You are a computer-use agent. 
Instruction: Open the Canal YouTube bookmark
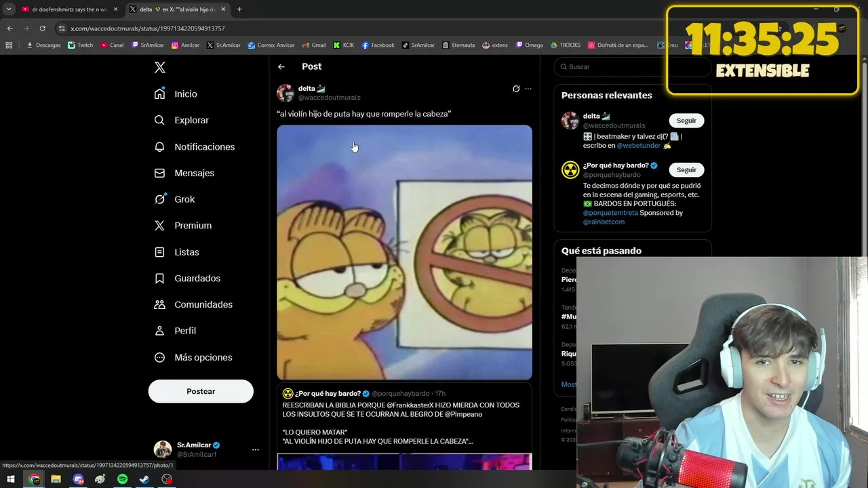click(x=112, y=45)
